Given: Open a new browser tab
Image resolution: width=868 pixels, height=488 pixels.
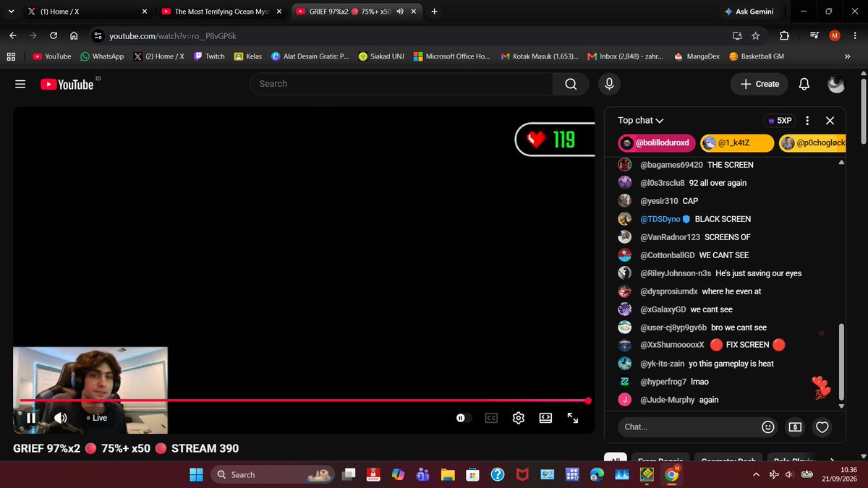Looking at the screenshot, I should [434, 12].
